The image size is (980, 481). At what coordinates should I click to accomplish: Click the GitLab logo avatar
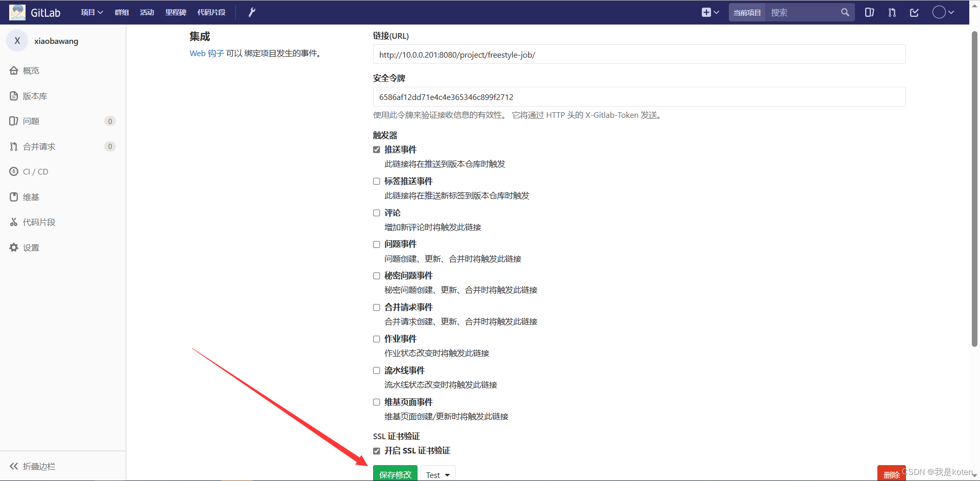point(17,12)
